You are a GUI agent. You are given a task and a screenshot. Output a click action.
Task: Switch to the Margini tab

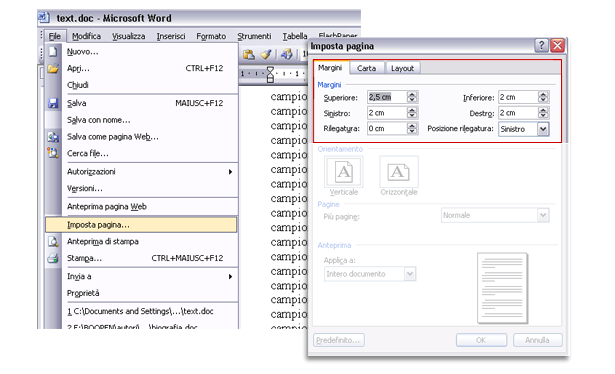(x=330, y=68)
